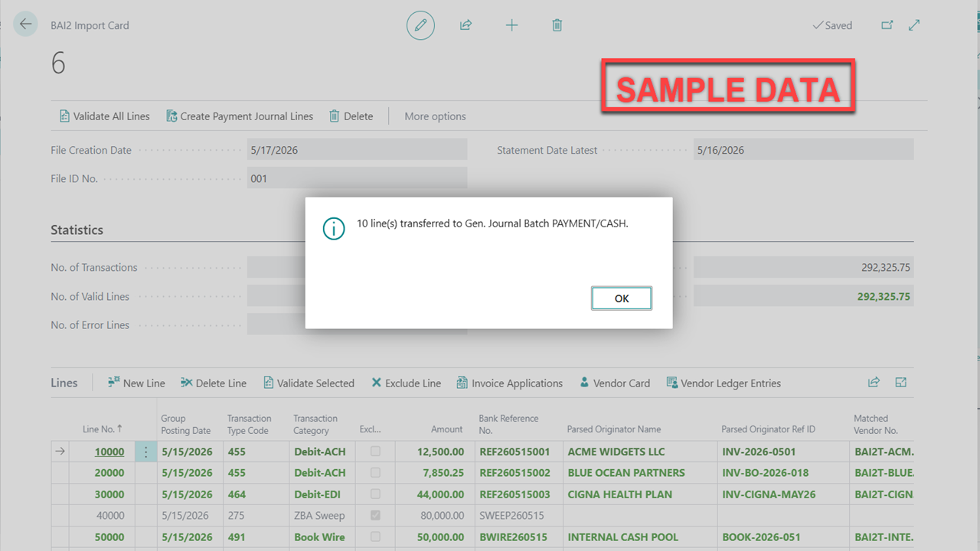The width and height of the screenshot is (980, 551).
Task: Click Transaction Type Code column header
Action: point(250,424)
